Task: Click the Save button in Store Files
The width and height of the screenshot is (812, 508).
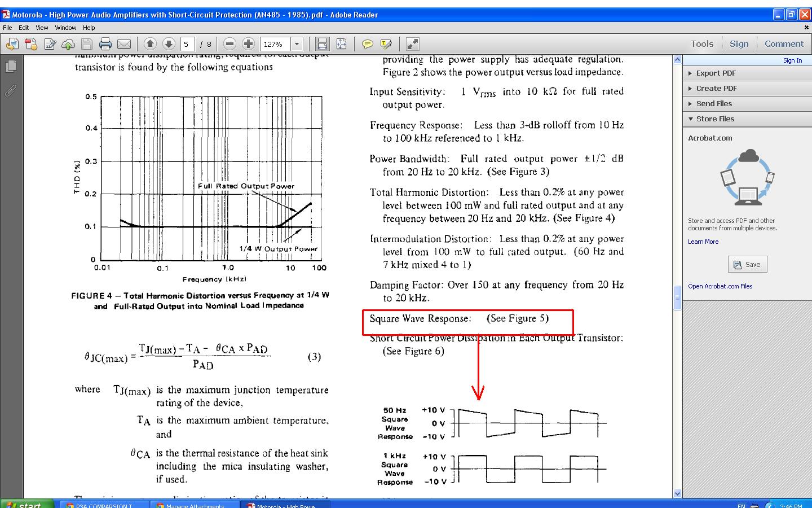Action: click(x=747, y=264)
